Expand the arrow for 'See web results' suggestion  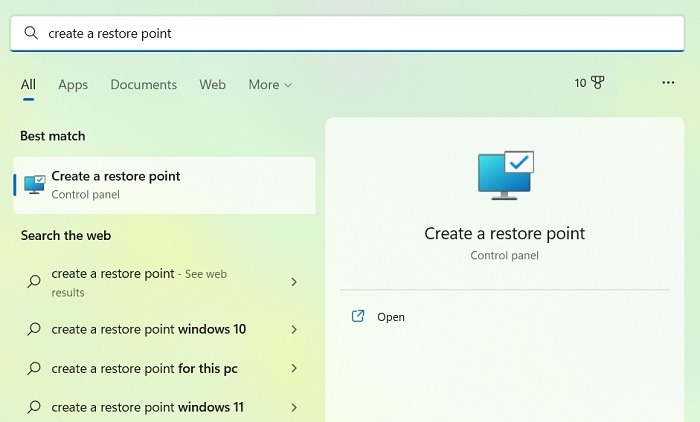294,282
